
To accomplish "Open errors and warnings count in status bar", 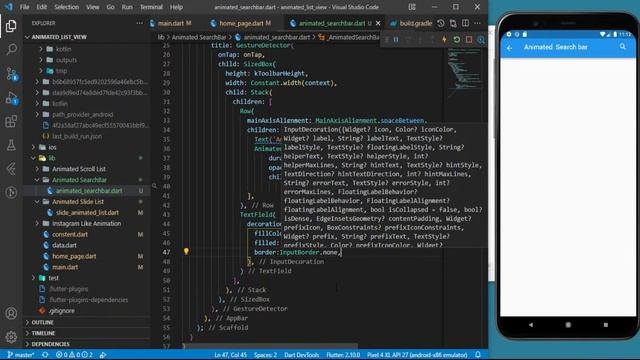I will click(74, 355).
